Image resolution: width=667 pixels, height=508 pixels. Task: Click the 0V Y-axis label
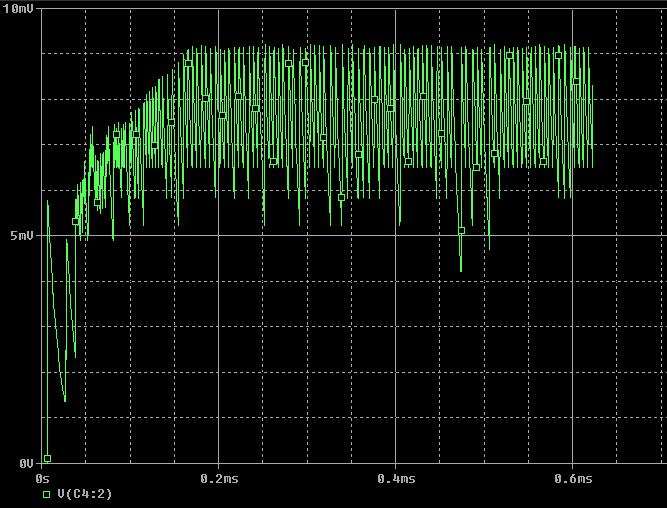(x=26, y=463)
